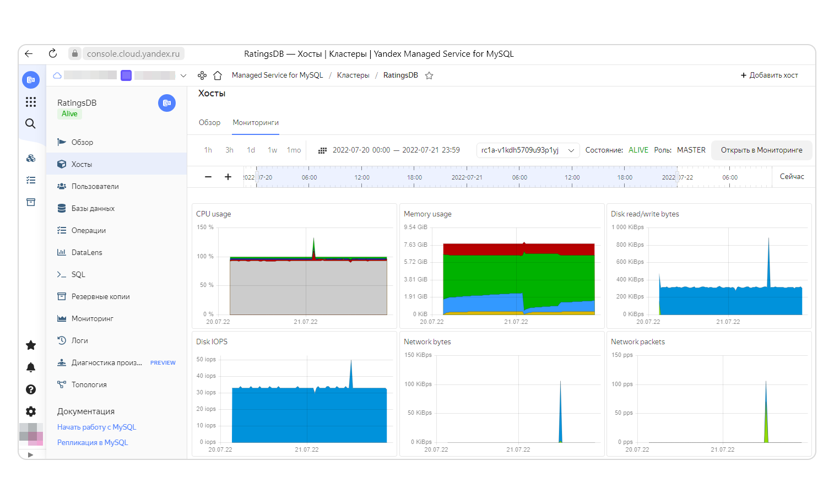The image size is (834, 504).
Task: Click the Disk IOPS chart
Action: pyautogui.click(x=294, y=394)
